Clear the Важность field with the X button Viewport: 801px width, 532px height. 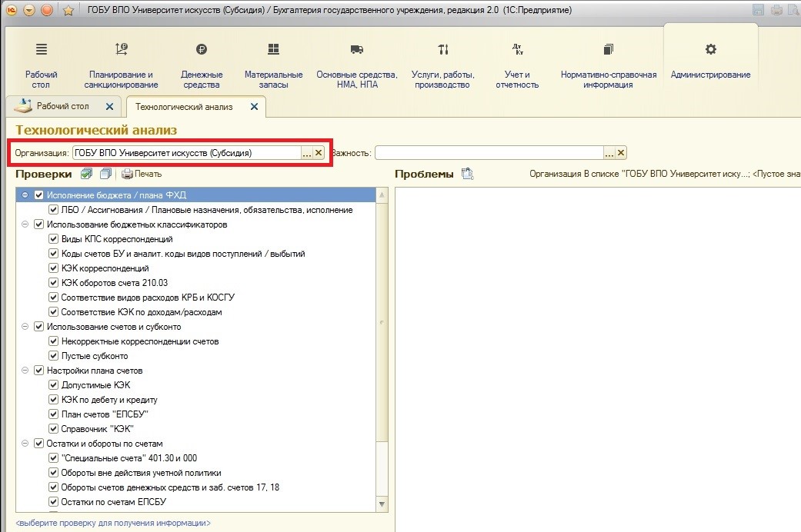[621, 153]
